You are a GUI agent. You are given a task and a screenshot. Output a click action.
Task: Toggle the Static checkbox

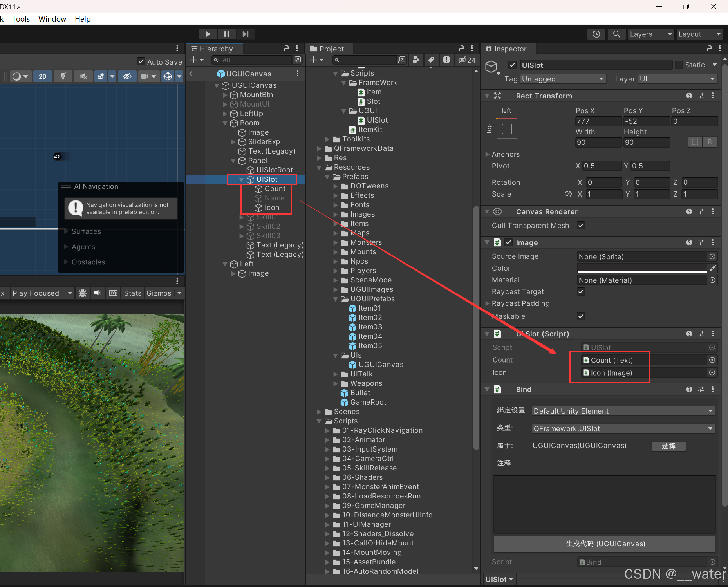click(679, 65)
